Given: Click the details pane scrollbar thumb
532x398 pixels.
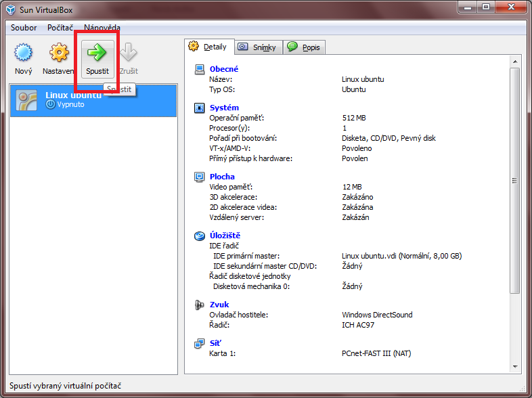Looking at the screenshot, I should coord(515,181).
